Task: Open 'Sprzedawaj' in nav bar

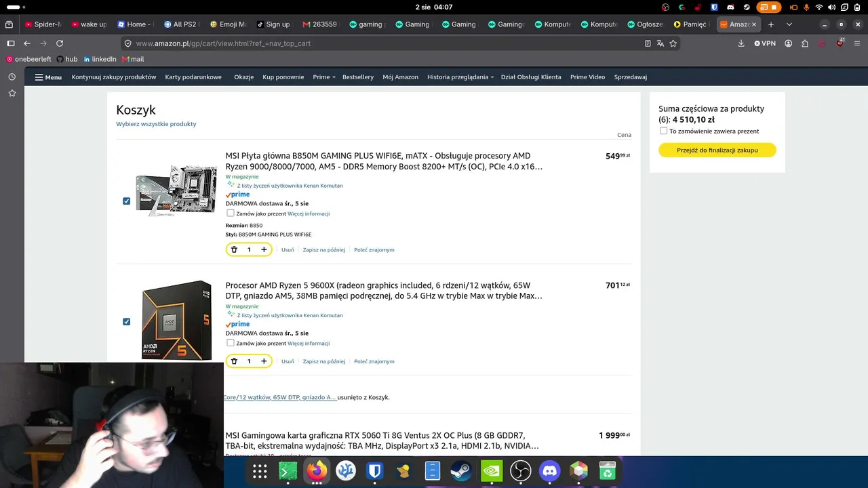Action: (631, 77)
